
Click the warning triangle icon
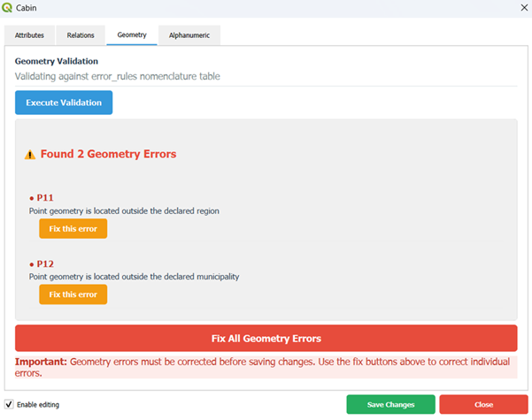click(30, 155)
